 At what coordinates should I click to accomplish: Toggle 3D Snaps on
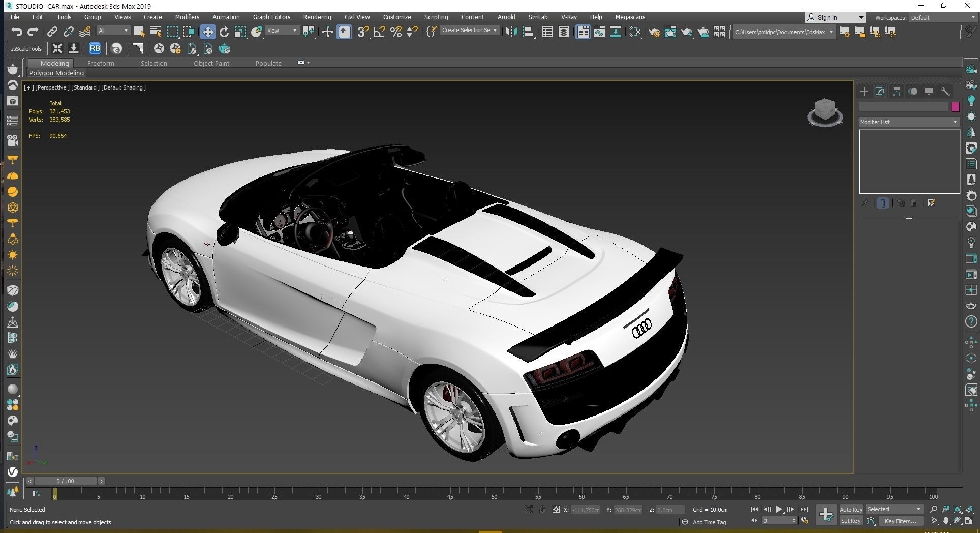363,32
